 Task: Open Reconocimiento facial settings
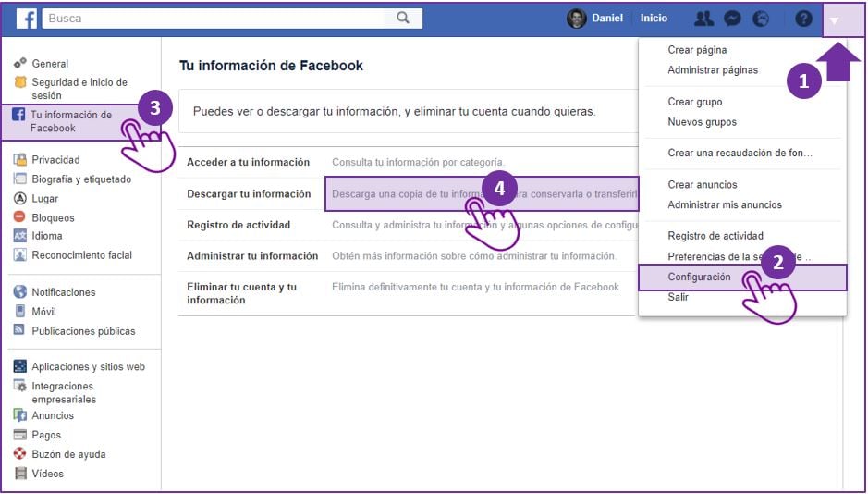click(81, 254)
